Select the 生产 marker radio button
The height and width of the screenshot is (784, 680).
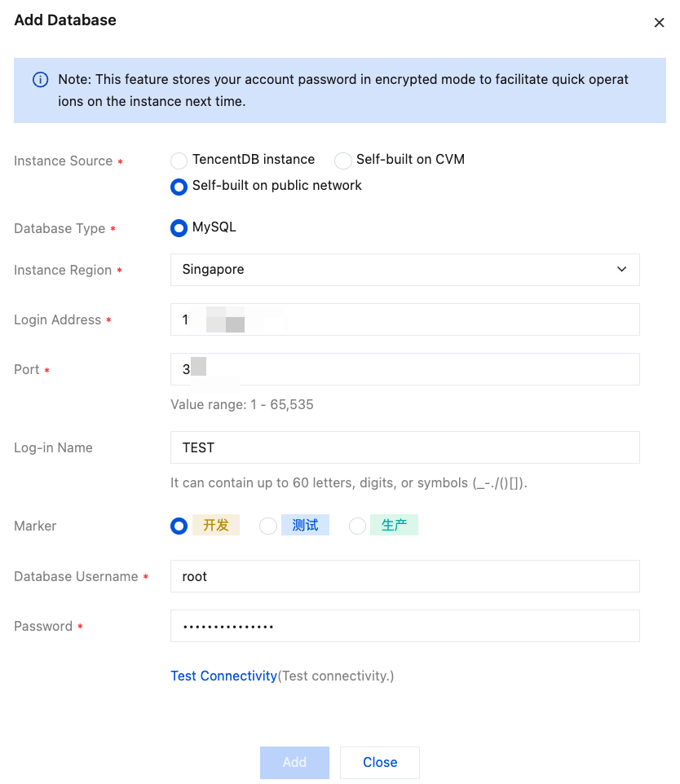click(357, 526)
